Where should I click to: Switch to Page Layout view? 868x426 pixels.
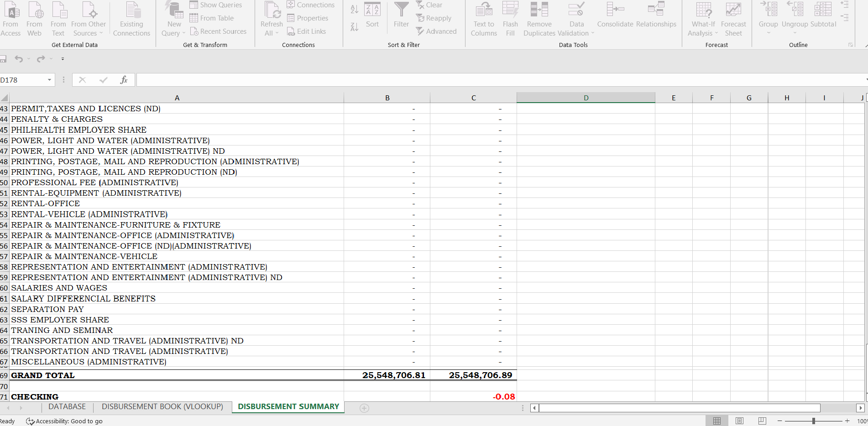tap(740, 421)
